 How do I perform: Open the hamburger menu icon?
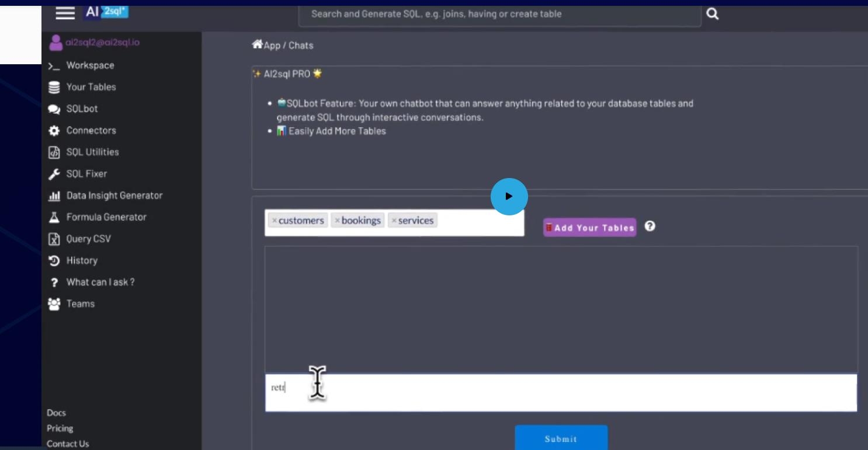coord(65,12)
